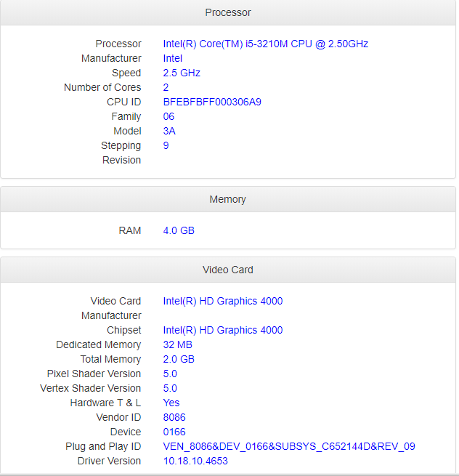Click the 'Number of Cores' label
Image resolution: width=459 pixels, height=476 pixels.
(102, 87)
